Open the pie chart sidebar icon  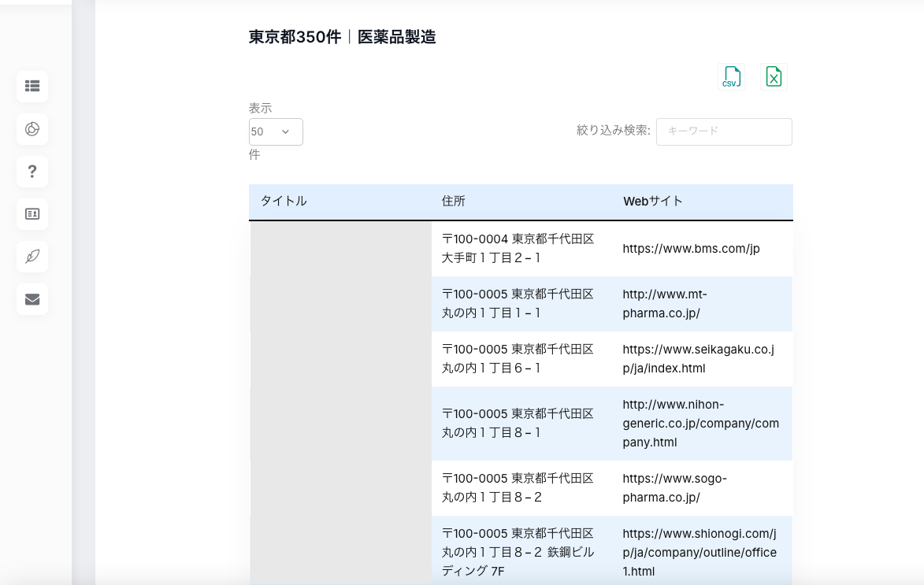click(32, 128)
